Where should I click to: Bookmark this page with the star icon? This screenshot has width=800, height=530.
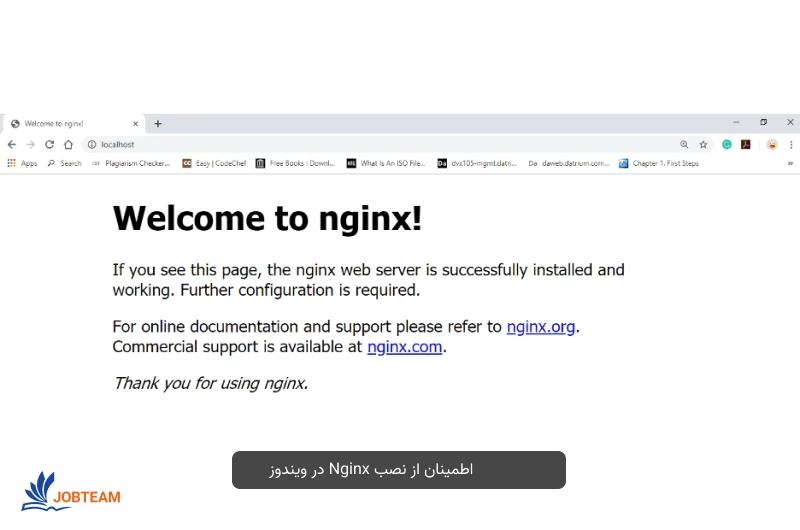point(703,144)
